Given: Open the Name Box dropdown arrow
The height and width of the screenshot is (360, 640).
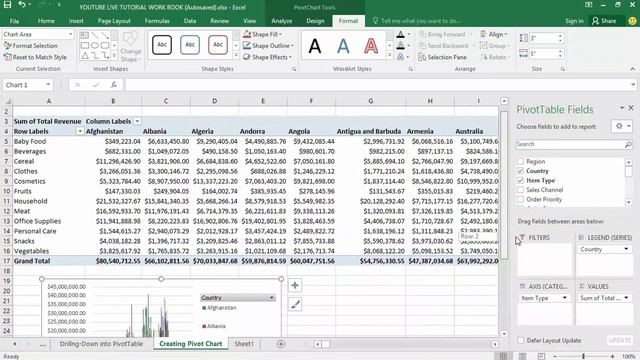Looking at the screenshot, I should pyautogui.click(x=48, y=85).
